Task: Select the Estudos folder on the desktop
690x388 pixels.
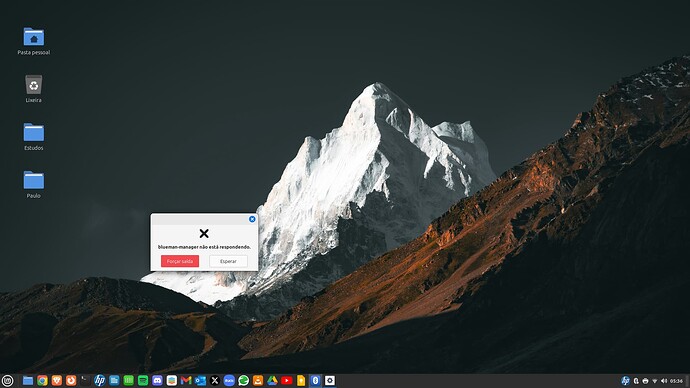Action: click(33, 137)
